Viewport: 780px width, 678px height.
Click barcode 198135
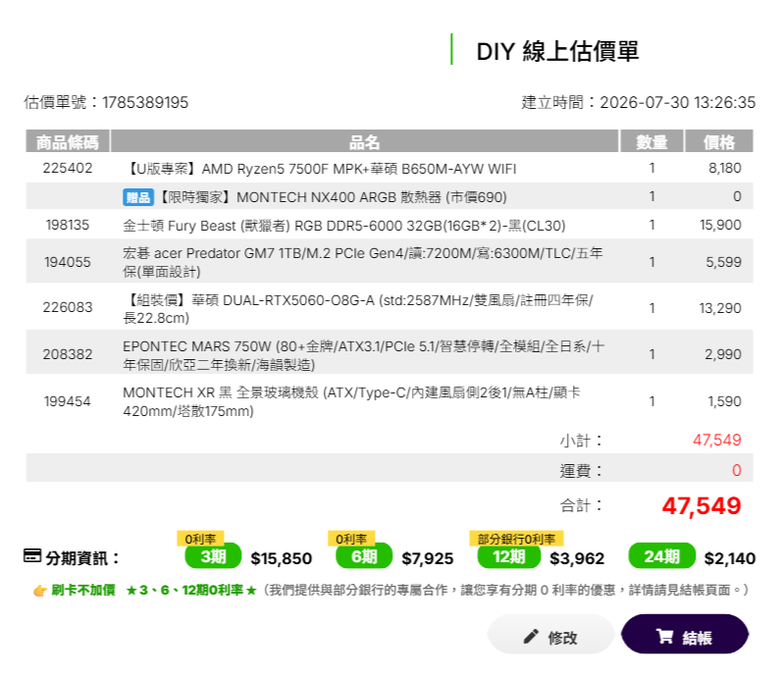68,225
